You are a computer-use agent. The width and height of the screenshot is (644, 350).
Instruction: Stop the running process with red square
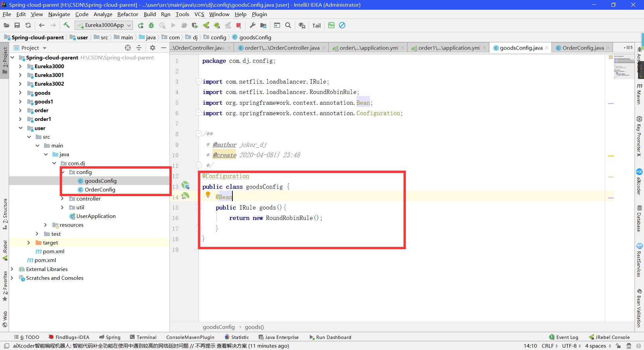238,25
